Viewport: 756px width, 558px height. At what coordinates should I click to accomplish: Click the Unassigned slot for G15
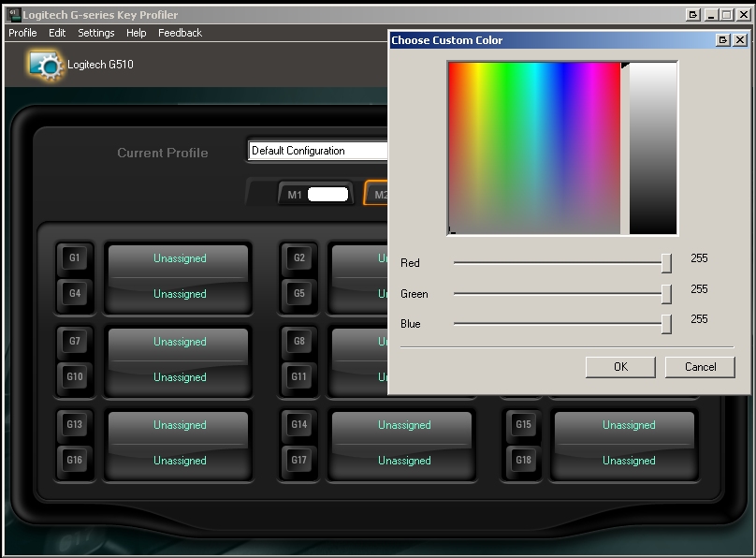coord(629,425)
